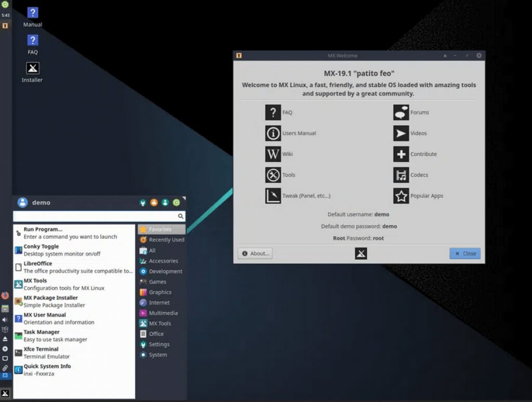Click the paperclip clipboard icon on the panel
This screenshot has width=532, height=402.
pos(5,368)
